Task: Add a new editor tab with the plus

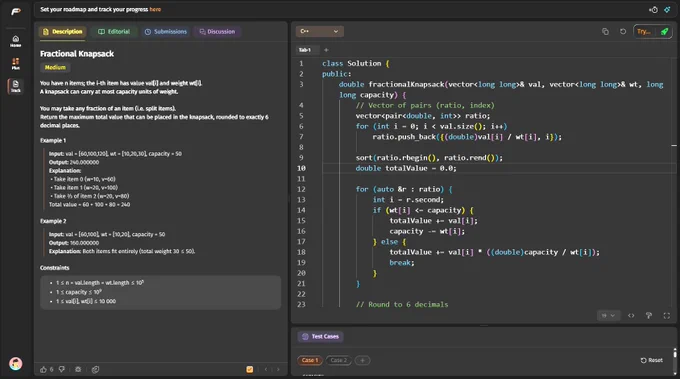Action: [x=326, y=50]
